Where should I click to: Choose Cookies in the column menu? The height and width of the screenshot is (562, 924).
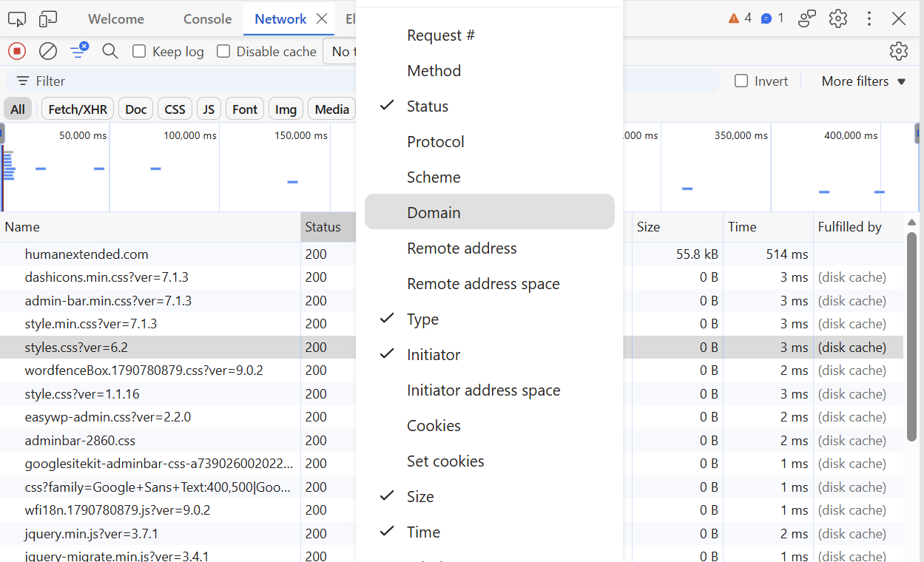pyautogui.click(x=490, y=425)
